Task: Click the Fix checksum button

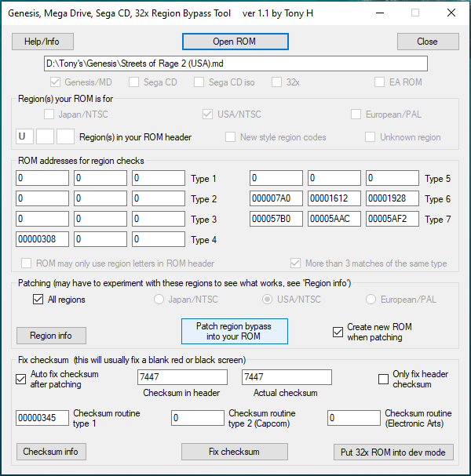Action: pyautogui.click(x=235, y=452)
